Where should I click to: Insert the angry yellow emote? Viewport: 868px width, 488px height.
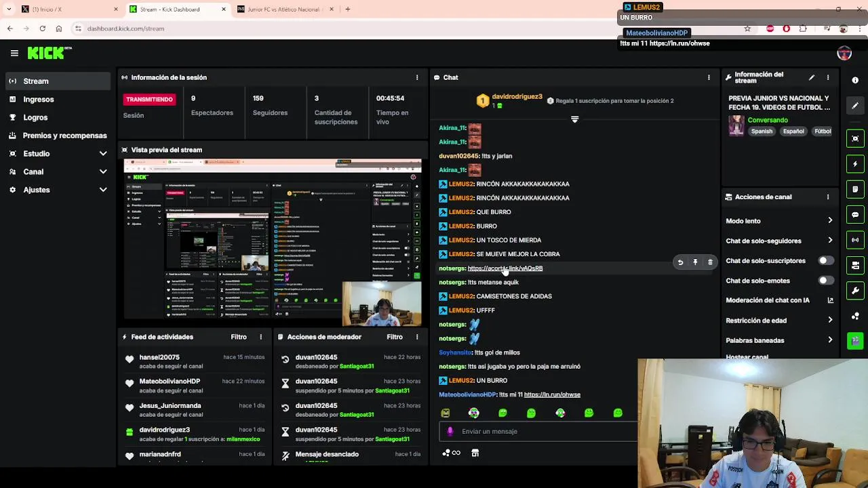pyautogui.click(x=446, y=413)
